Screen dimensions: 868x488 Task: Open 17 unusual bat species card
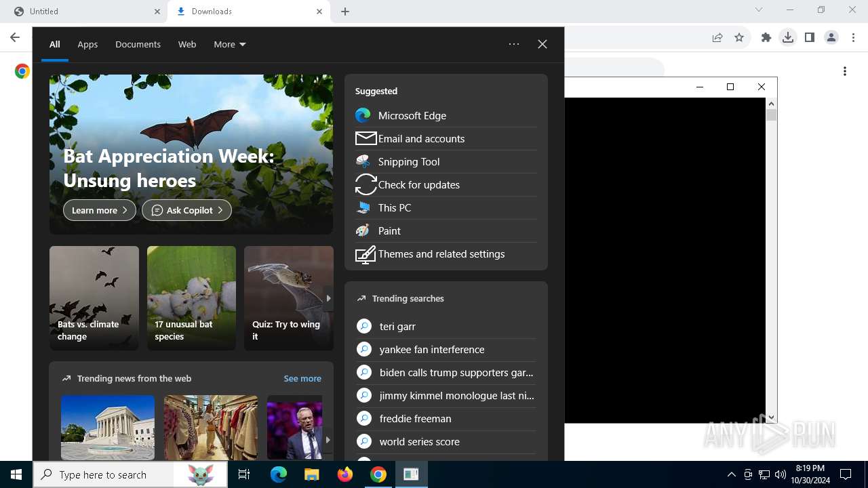191,298
